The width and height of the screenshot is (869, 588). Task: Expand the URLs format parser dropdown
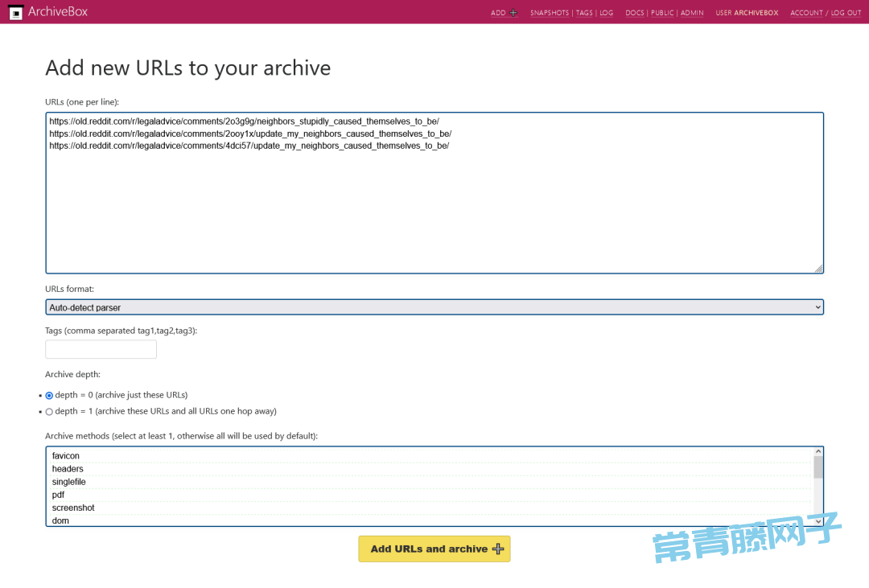pyautogui.click(x=434, y=307)
